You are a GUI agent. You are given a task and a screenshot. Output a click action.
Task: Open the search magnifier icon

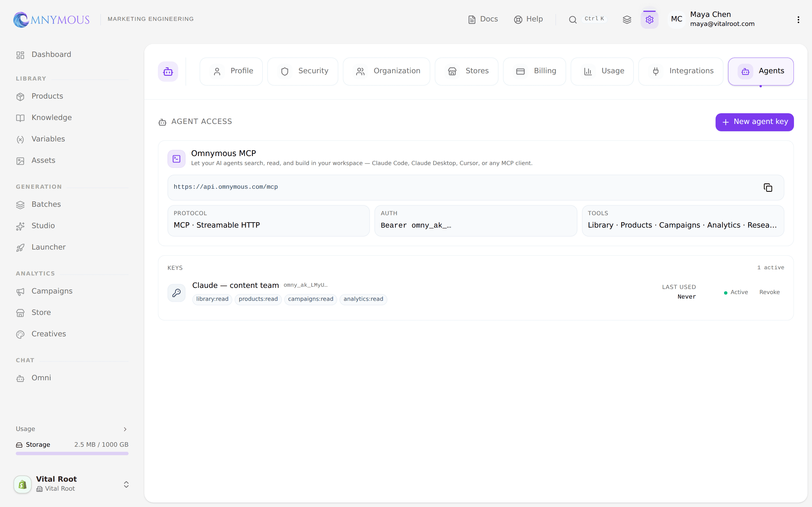point(573,19)
